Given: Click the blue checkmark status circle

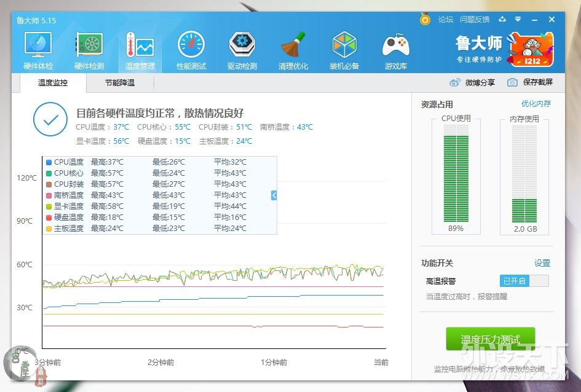Looking at the screenshot, I should (x=50, y=119).
